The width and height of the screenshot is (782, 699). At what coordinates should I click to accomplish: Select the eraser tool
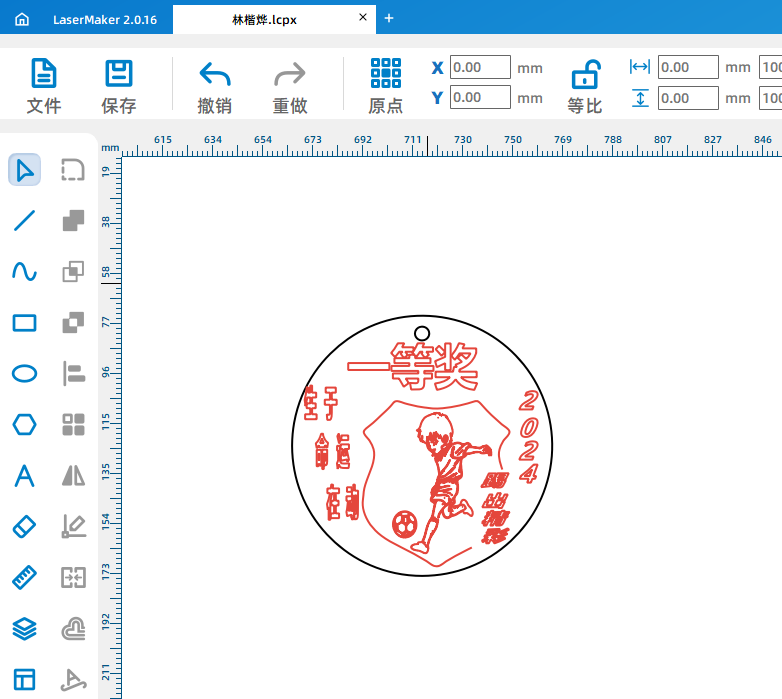25,526
